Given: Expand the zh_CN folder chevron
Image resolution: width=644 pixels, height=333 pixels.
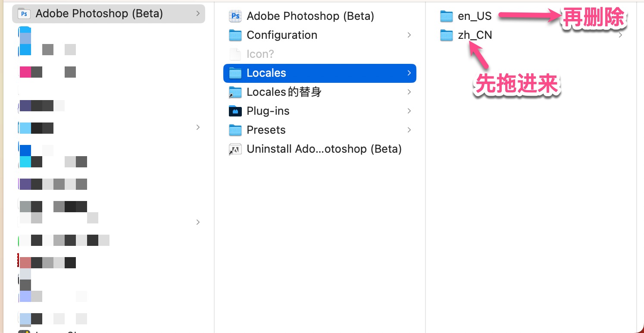Looking at the screenshot, I should (x=620, y=35).
